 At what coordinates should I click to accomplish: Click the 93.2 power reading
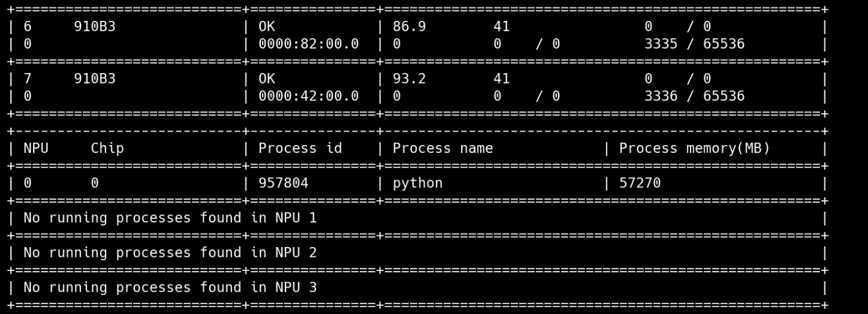(x=409, y=79)
